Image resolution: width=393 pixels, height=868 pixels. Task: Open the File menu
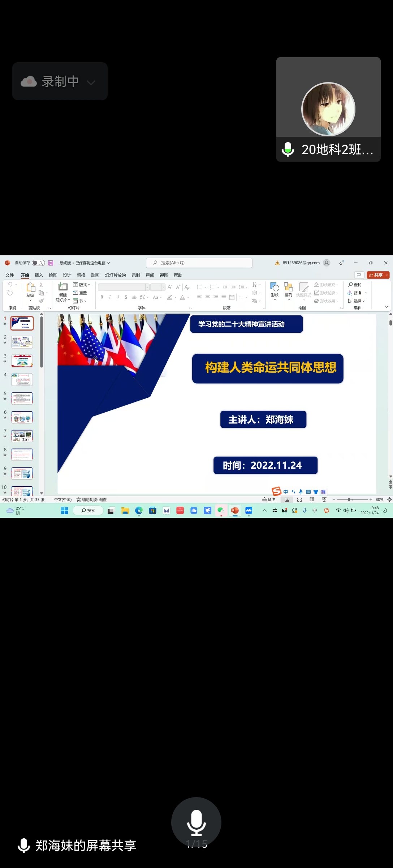(10, 275)
